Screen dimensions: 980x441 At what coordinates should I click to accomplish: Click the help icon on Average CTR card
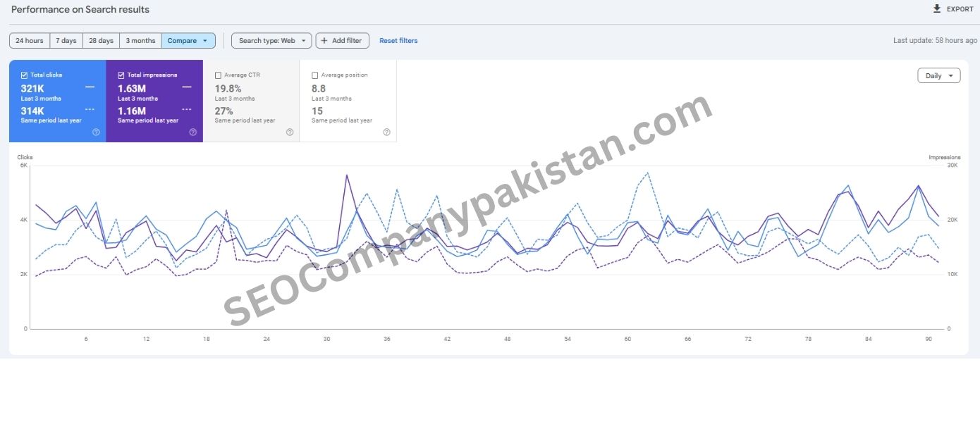tap(289, 132)
